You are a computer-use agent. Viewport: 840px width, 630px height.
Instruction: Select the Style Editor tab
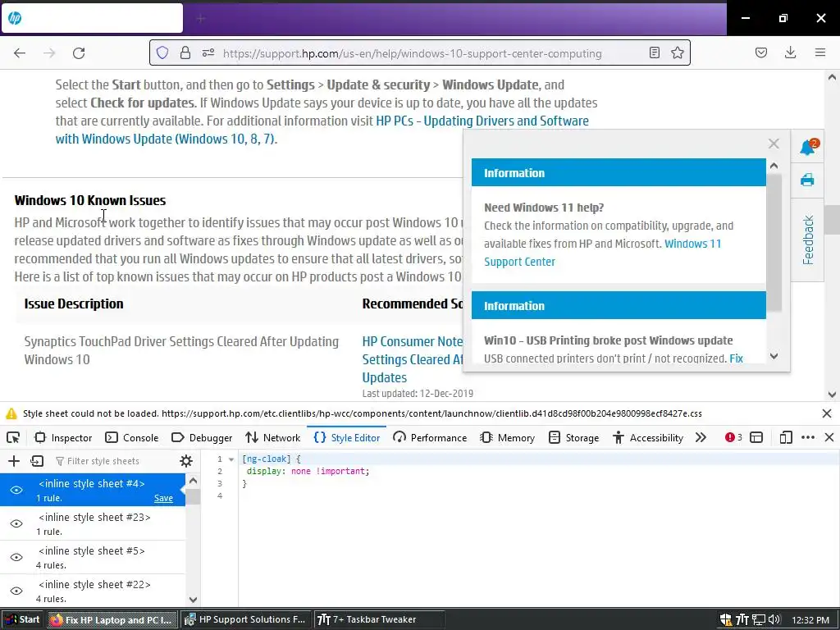click(347, 438)
